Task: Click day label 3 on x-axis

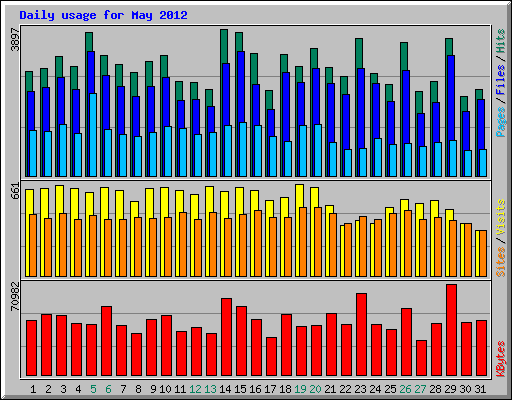Action: click(x=63, y=389)
